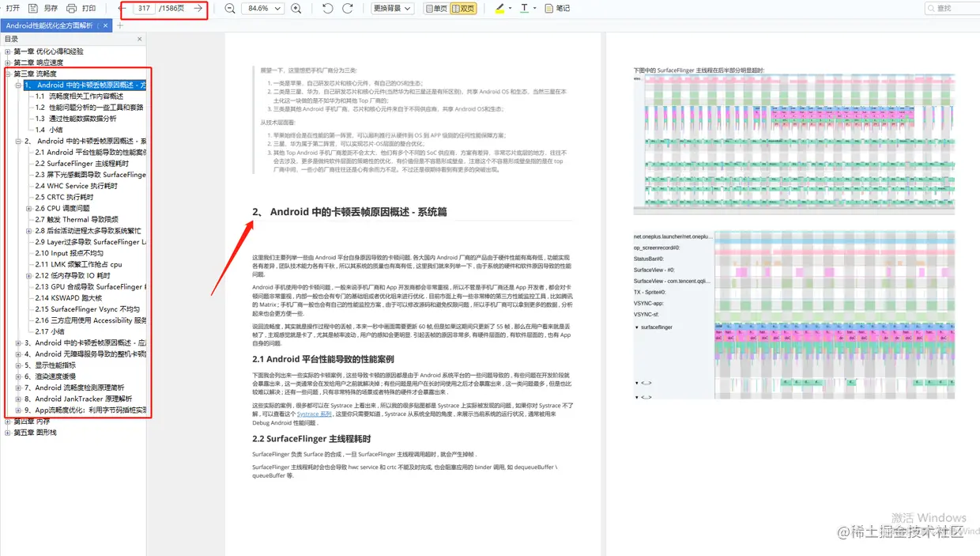Viewport: 980px width, 556px height.
Task: Click the 笔记 notes button
Action: (557, 8)
